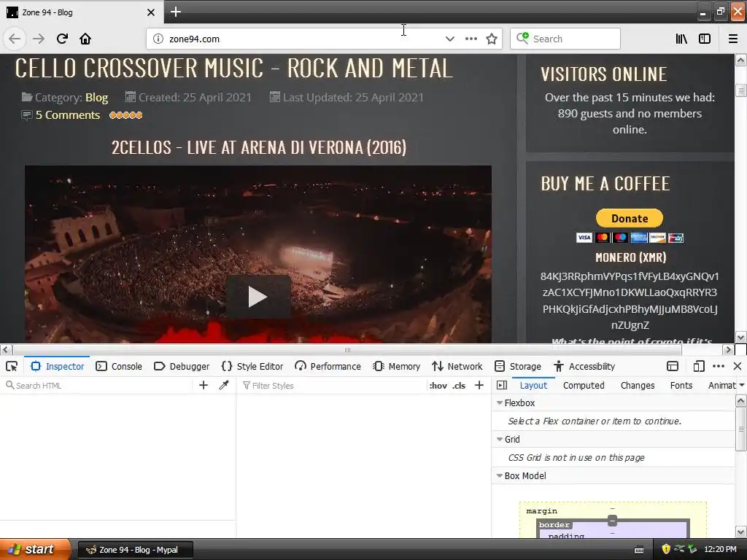
Task: Select an iframe as target document
Action: [672, 366]
